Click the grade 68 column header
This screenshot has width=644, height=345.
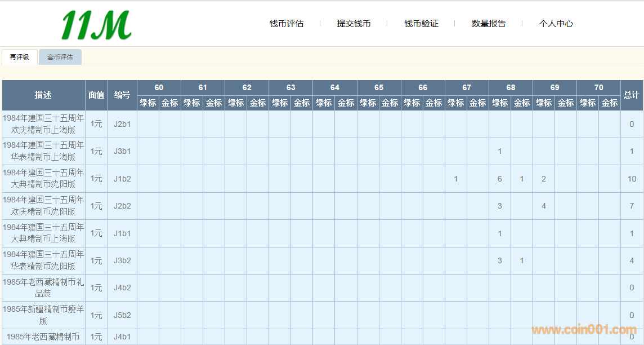(x=511, y=87)
